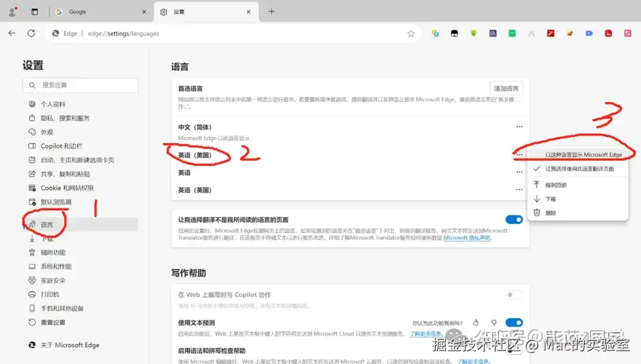Screen dimensions: 641x364
Task: Open 家庭安全 settings section
Action: (x=53, y=280)
